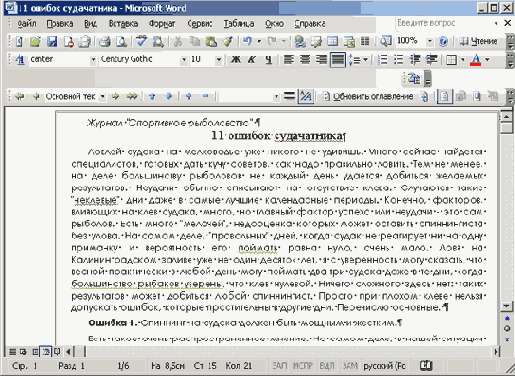Toggle the ИСПР track changes indicator
The width and height of the screenshot is (515, 376).
tap(303, 366)
